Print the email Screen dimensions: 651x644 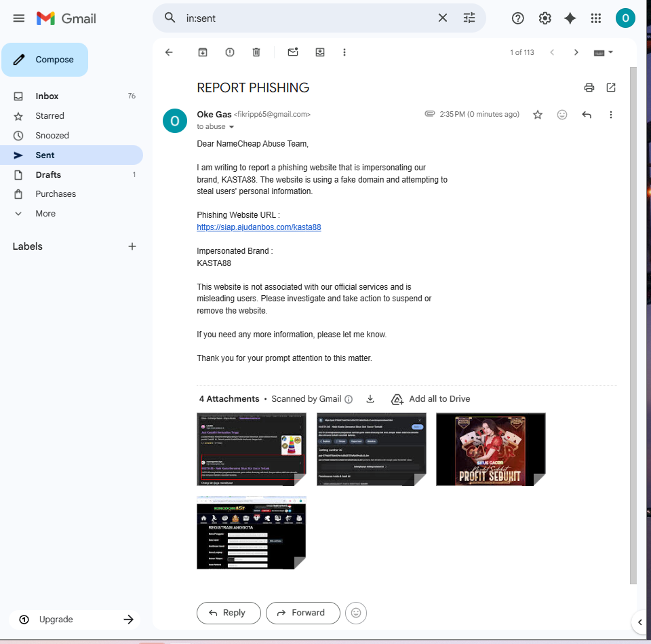[589, 88]
